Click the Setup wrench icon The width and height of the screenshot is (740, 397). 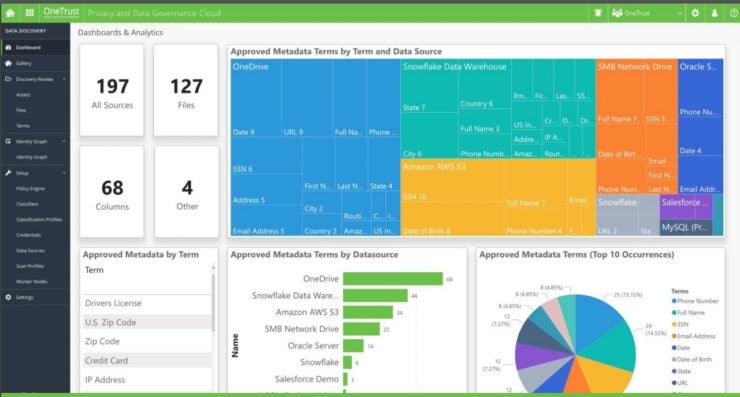[x=8, y=173]
